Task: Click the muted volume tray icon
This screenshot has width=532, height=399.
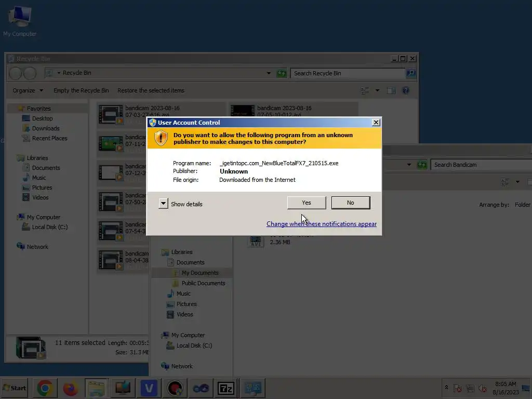Action: coord(482,388)
